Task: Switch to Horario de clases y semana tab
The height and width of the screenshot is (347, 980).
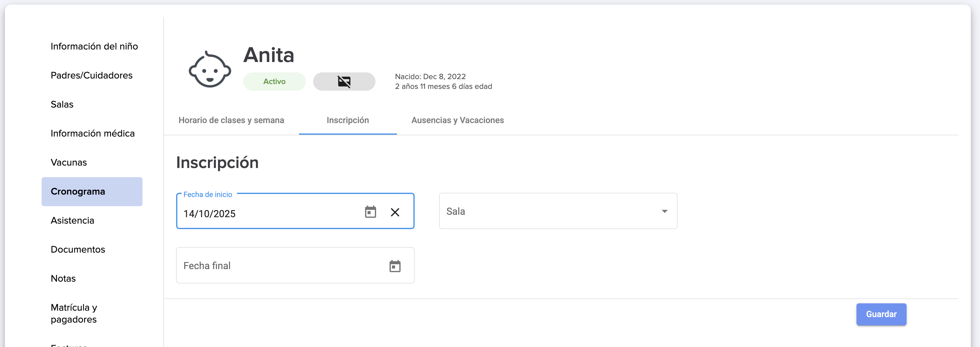Action: [x=231, y=120]
